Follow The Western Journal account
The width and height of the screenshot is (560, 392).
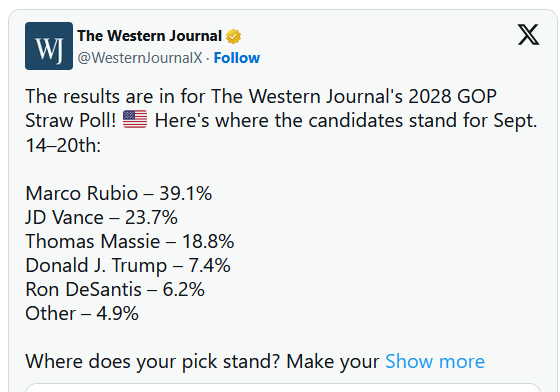(237, 58)
